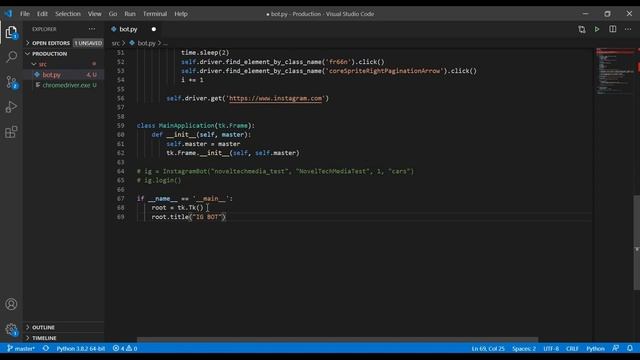Click line number 59 in gutter

(x=120, y=126)
